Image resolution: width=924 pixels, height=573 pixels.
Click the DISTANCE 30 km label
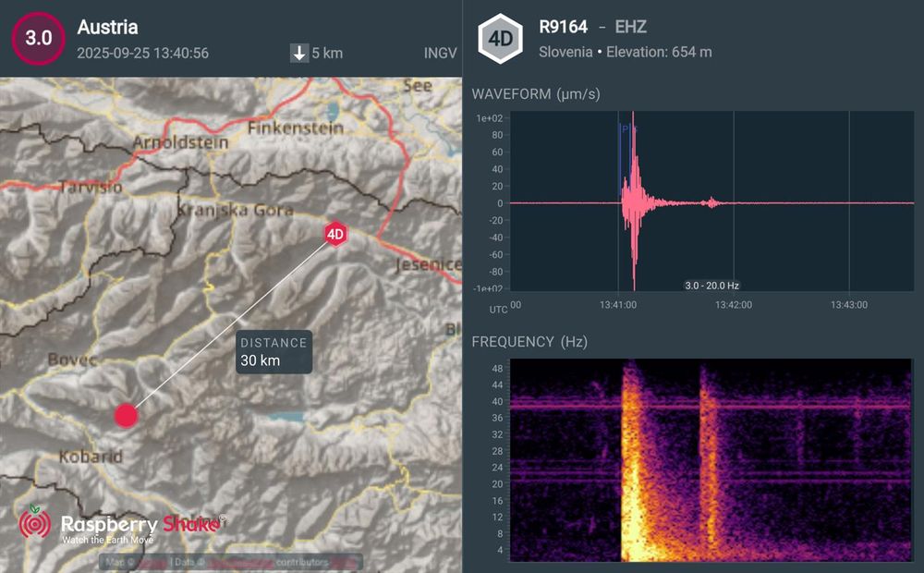pos(274,352)
